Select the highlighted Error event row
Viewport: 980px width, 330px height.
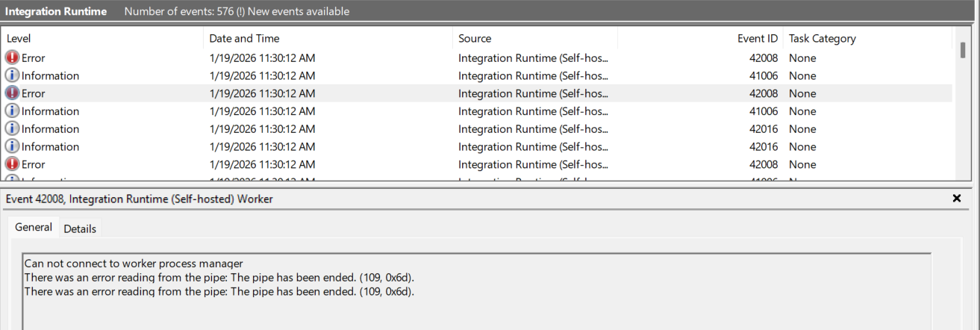(477, 93)
